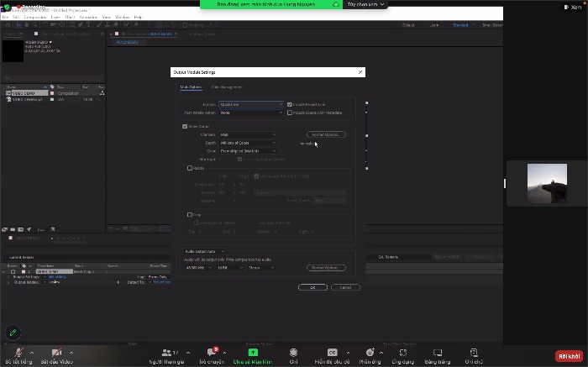This screenshot has width=588, height=367.
Task: Select the Hand tool
Action: point(26,24)
